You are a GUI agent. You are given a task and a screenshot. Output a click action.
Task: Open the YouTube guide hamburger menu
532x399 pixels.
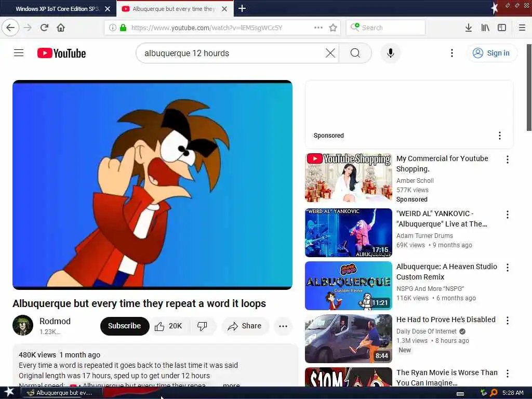(19, 53)
